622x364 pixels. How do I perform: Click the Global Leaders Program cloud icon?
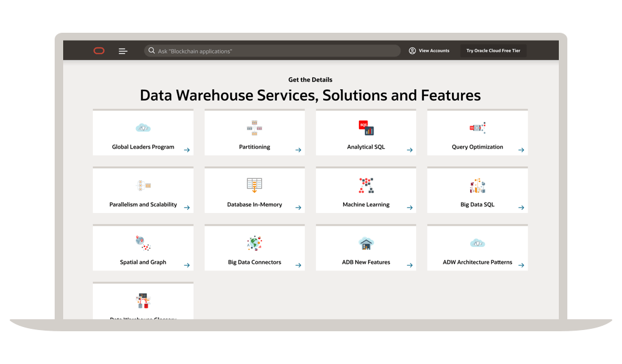click(x=143, y=127)
